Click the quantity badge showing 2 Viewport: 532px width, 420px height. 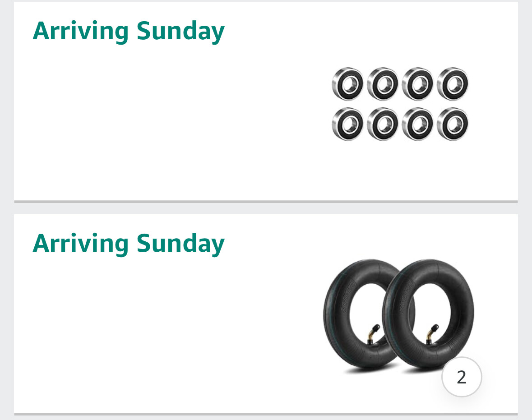pyautogui.click(x=461, y=377)
